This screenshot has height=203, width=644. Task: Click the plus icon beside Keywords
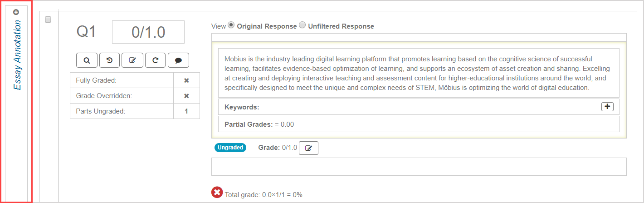(x=607, y=107)
